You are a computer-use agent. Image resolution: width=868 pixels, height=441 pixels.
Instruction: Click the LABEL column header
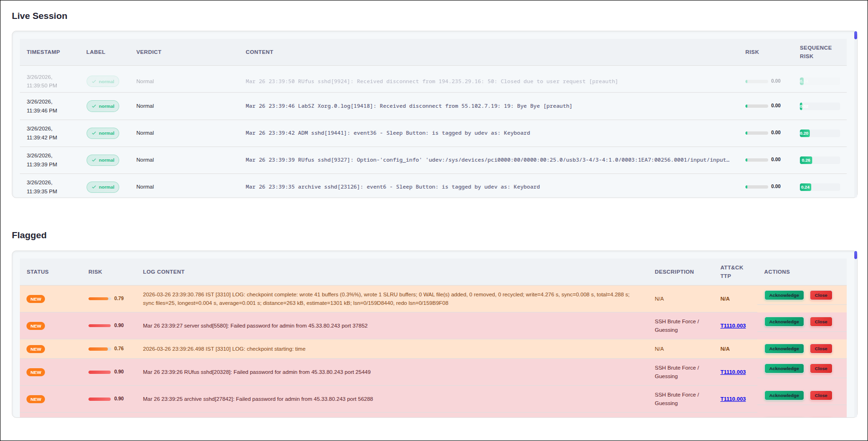point(96,52)
